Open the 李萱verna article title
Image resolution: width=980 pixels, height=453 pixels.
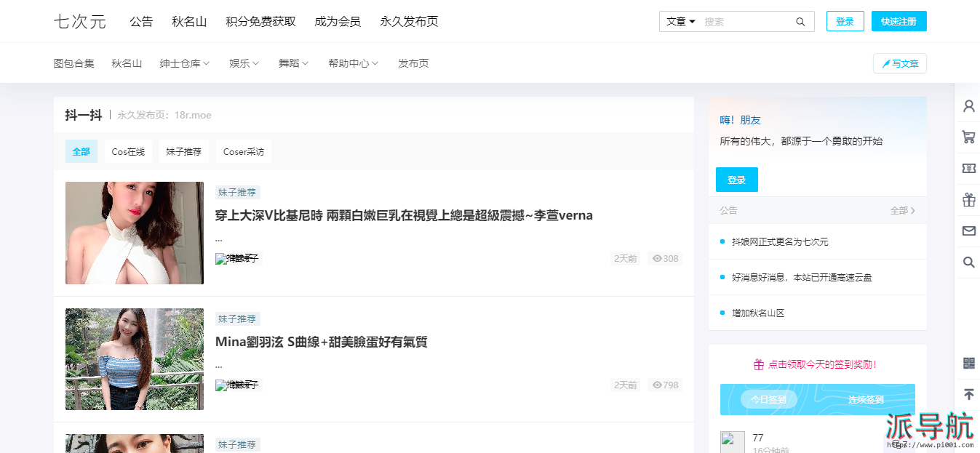click(404, 215)
